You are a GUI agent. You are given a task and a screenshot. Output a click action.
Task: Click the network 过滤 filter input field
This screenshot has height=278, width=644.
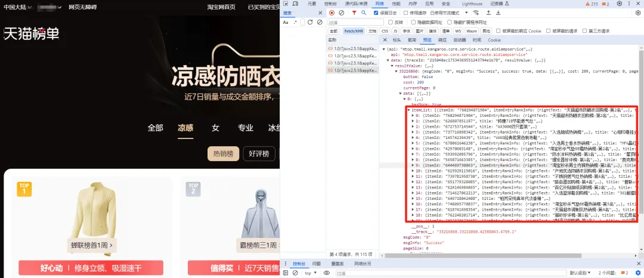click(355, 22)
